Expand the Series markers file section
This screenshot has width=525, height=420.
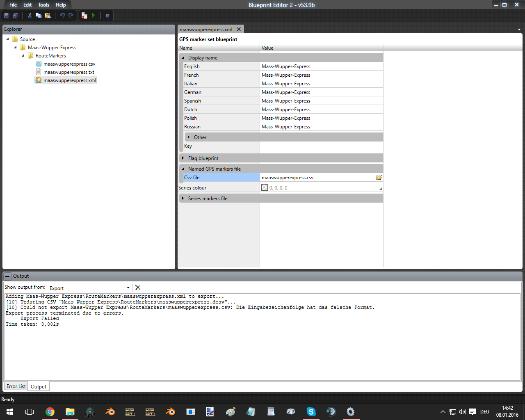click(x=183, y=199)
